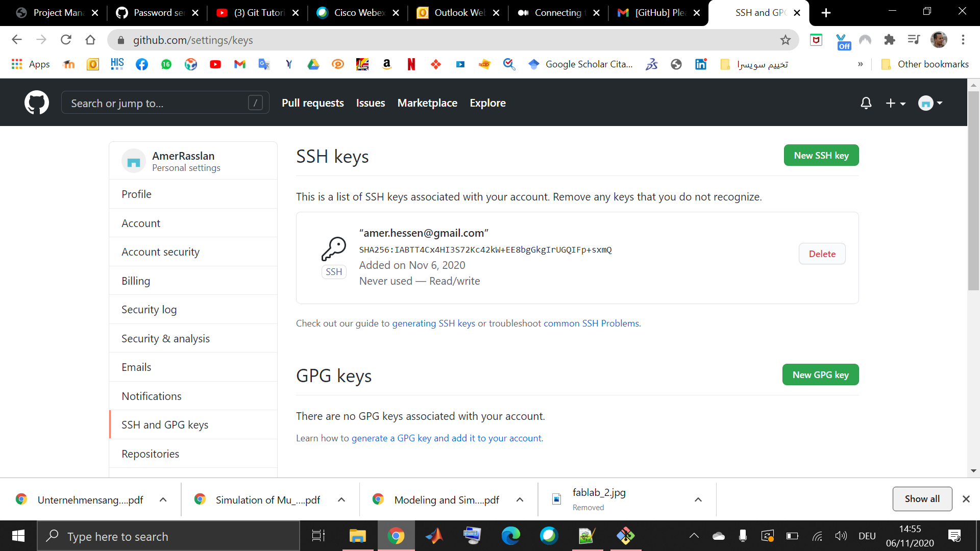Expand options for Unternehmensang pdf download
The width and height of the screenshot is (980, 551).
click(x=163, y=499)
